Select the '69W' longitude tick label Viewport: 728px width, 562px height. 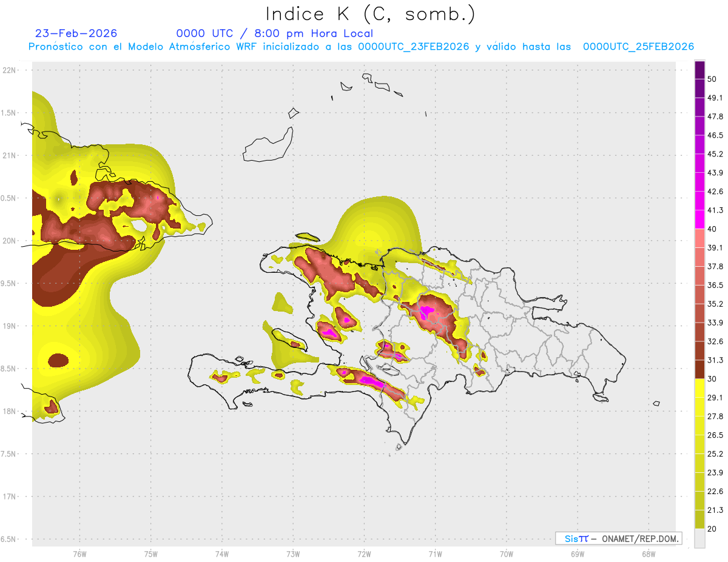[x=578, y=554]
